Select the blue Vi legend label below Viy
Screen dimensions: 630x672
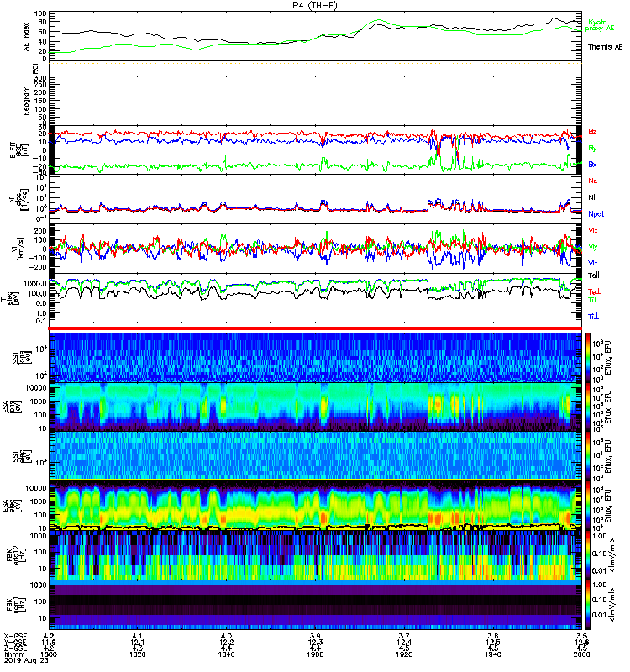click(592, 263)
